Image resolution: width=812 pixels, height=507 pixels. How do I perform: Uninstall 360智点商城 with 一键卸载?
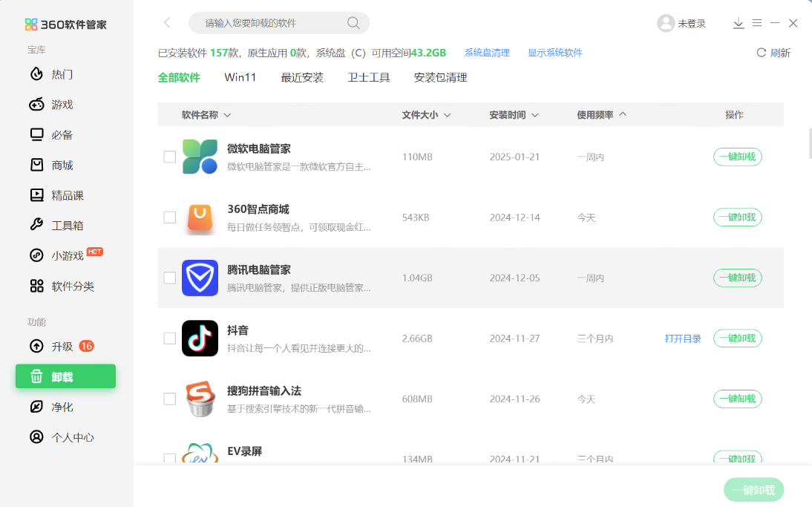[x=738, y=217]
